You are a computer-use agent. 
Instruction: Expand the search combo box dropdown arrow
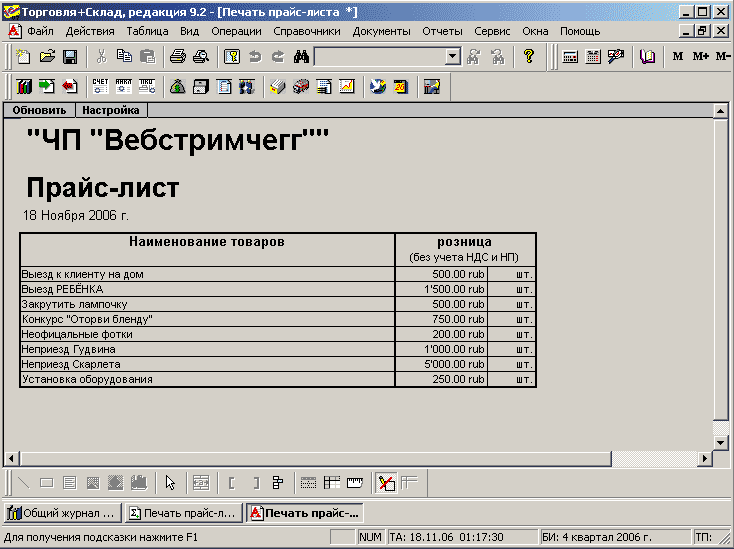tap(452, 57)
